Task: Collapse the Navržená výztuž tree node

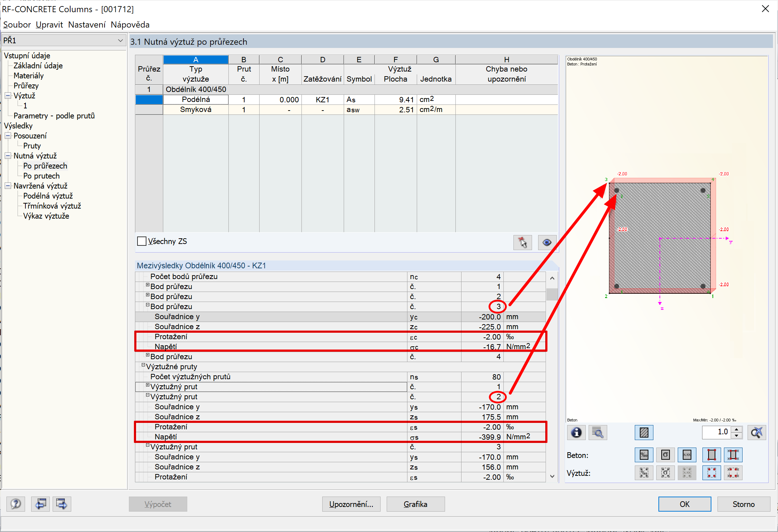Action: coord(8,186)
